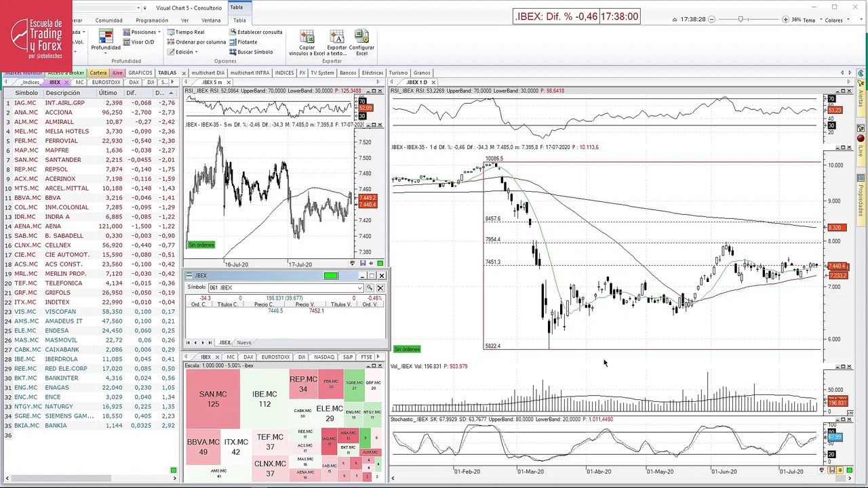Adjust the zoom slider handle
Viewport: 868px width, 488px height.
741,20
